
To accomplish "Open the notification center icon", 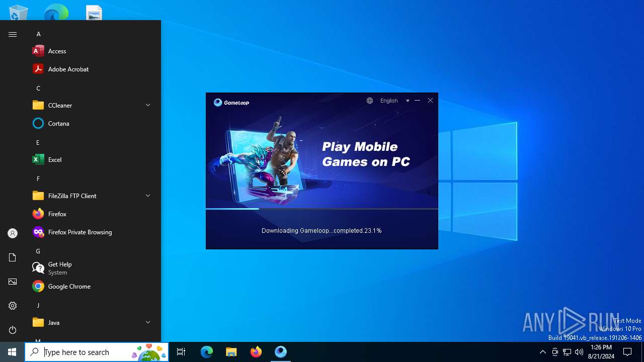I will 627,352.
